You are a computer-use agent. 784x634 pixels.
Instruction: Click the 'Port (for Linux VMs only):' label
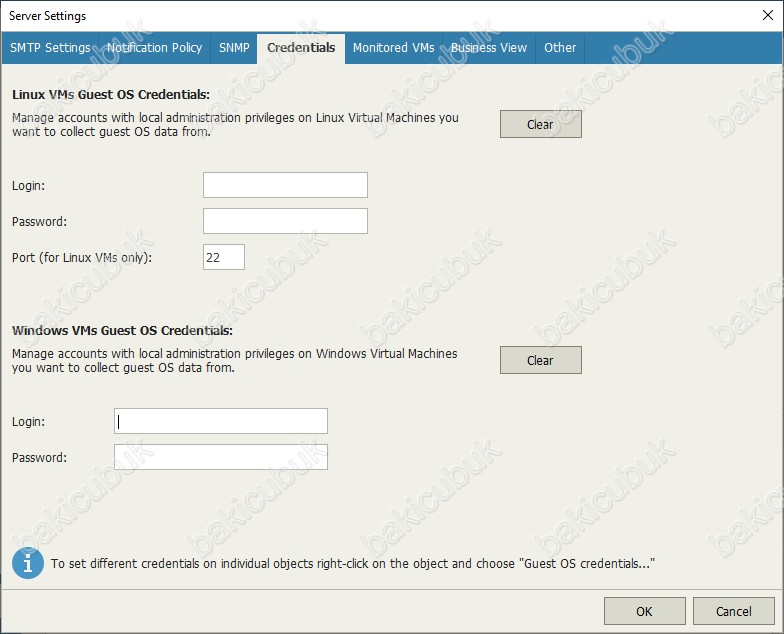82,258
